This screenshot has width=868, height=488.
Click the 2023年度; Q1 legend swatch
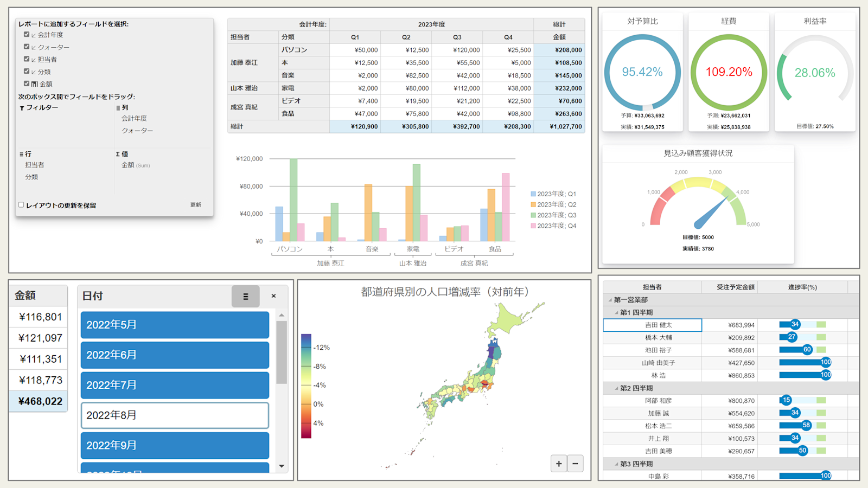click(533, 194)
